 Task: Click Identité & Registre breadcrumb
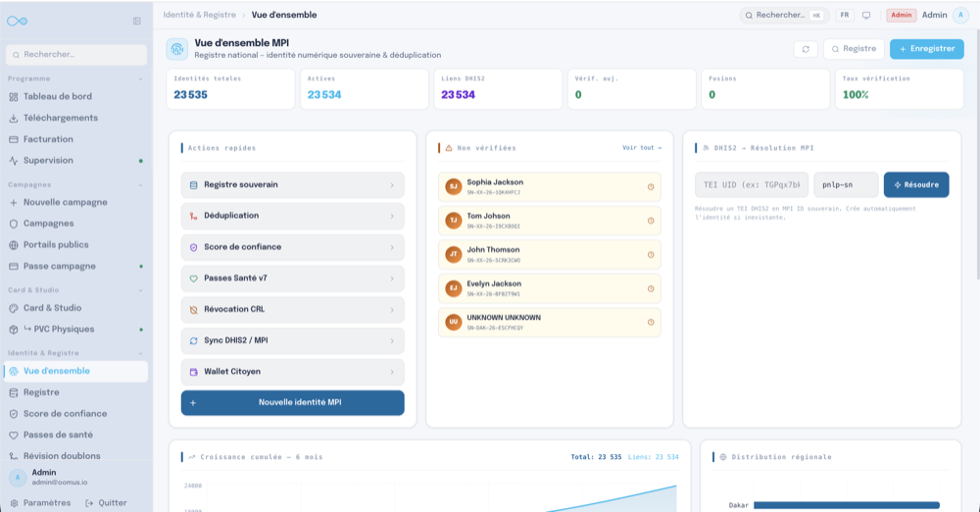pyautogui.click(x=199, y=15)
